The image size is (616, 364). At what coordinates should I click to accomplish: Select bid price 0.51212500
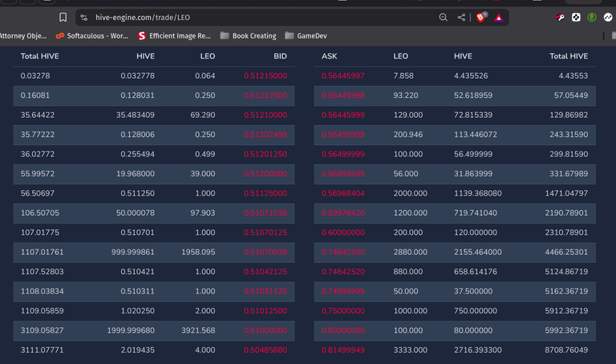tap(265, 95)
